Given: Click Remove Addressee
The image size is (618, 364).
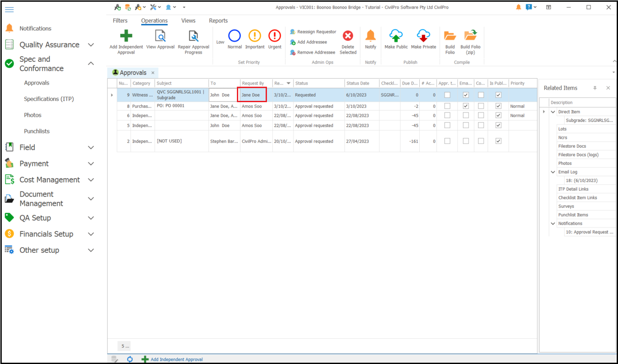Looking at the screenshot, I should click(x=312, y=52).
